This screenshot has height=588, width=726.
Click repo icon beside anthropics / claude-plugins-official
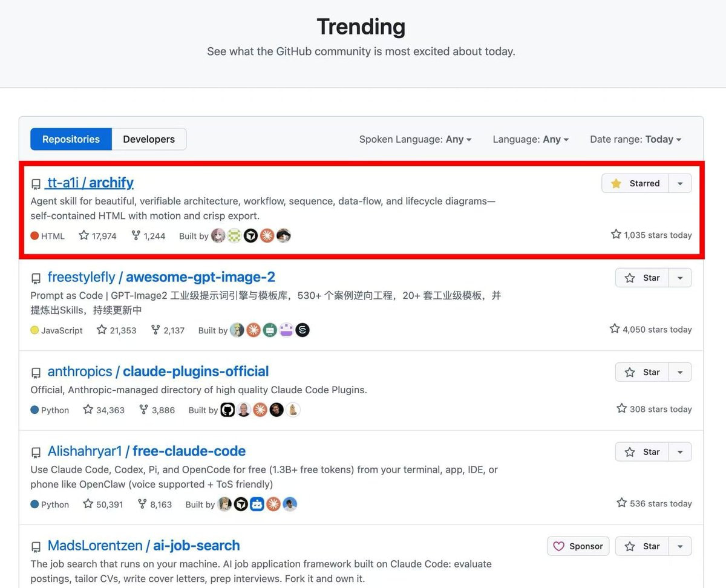(x=36, y=373)
